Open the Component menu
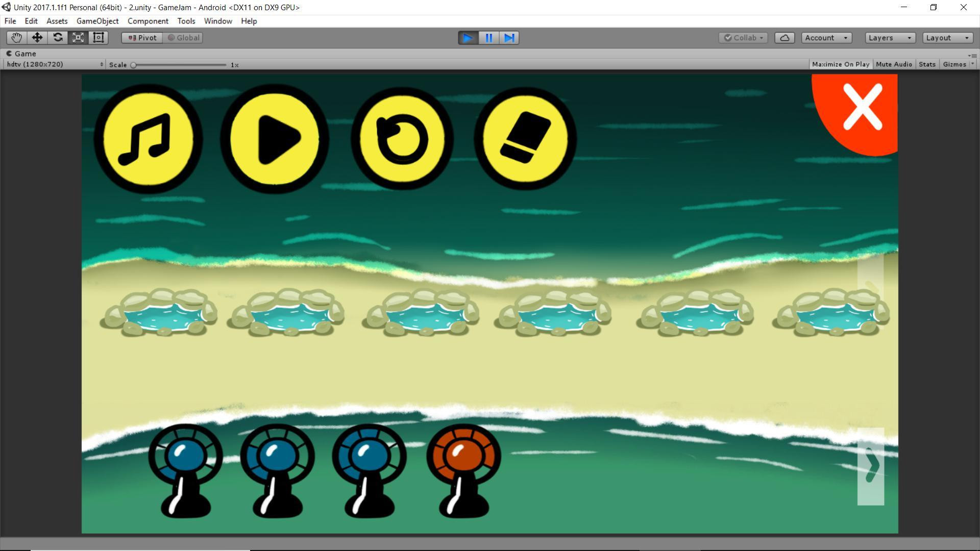The image size is (980, 551). 148,21
